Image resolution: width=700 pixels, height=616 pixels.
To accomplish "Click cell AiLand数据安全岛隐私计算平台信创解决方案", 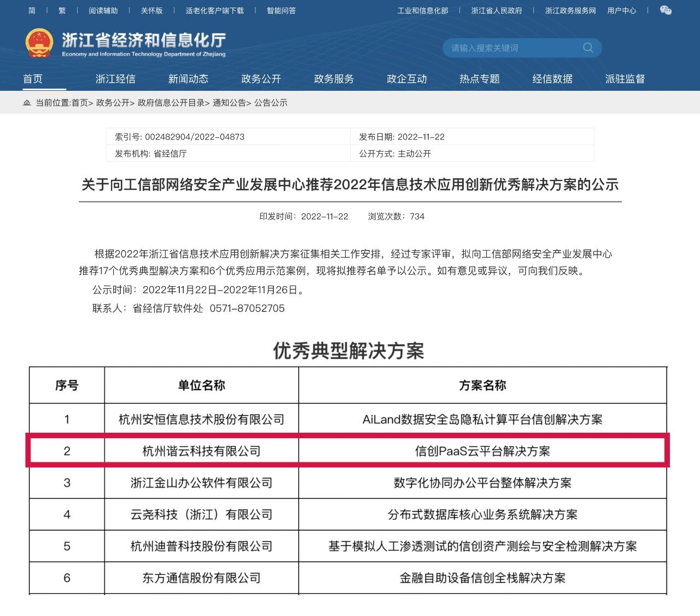I will pyautogui.click(x=482, y=420).
